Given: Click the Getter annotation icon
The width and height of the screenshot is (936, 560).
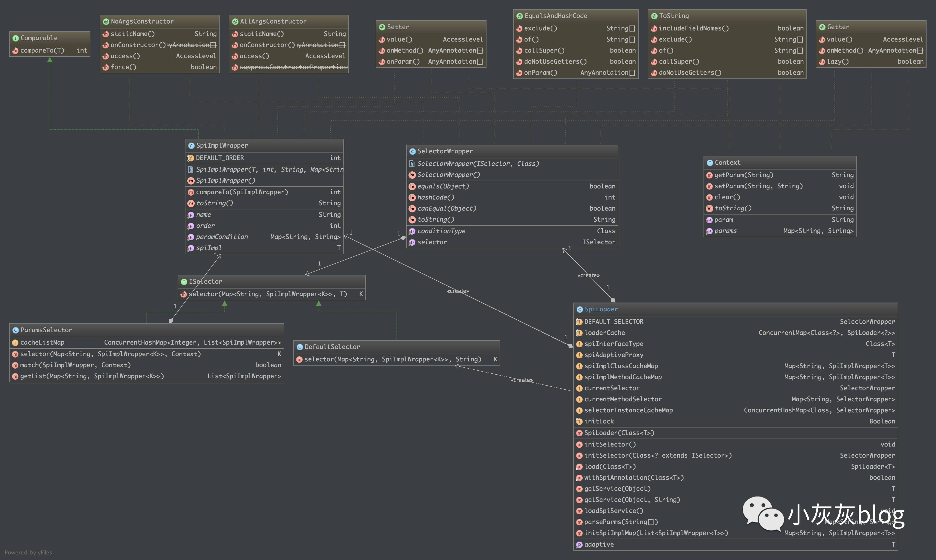Looking at the screenshot, I should [822, 27].
